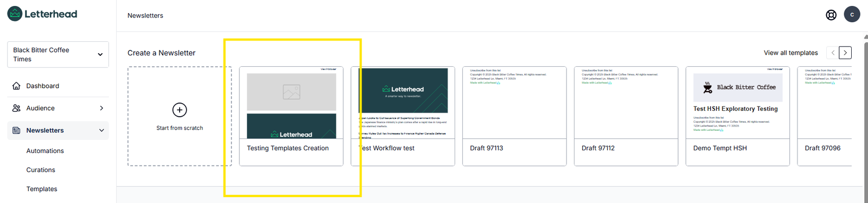Click the View all templates link
868x203 pixels.
790,53
